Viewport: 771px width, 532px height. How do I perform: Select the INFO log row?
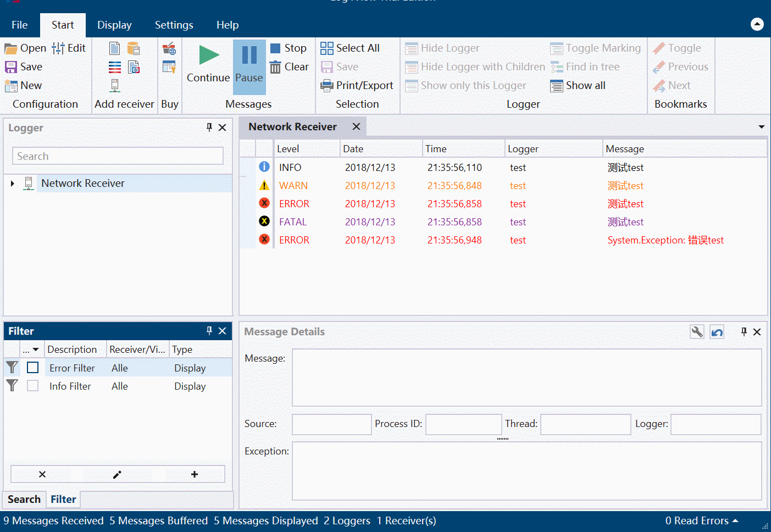[x=503, y=167]
